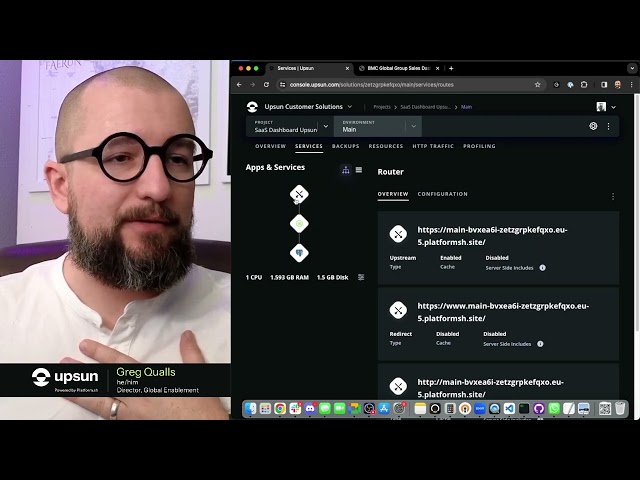
Task: Open the Resources tab
Action: coord(386,146)
